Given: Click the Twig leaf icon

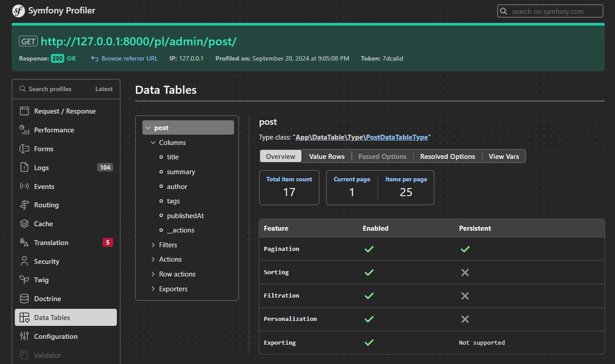Looking at the screenshot, I should (25, 280).
